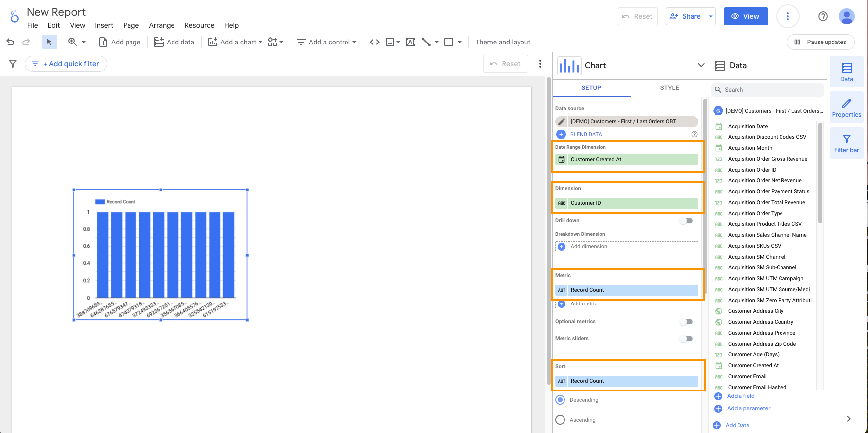Click the Blend Data help question mark
Screen dimensions: 868x433
[x=694, y=134]
